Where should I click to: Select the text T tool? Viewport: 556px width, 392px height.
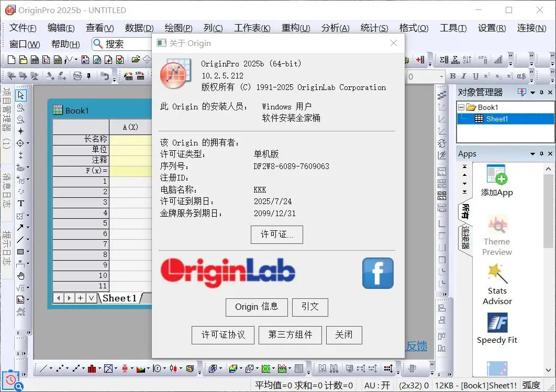pos(20,204)
